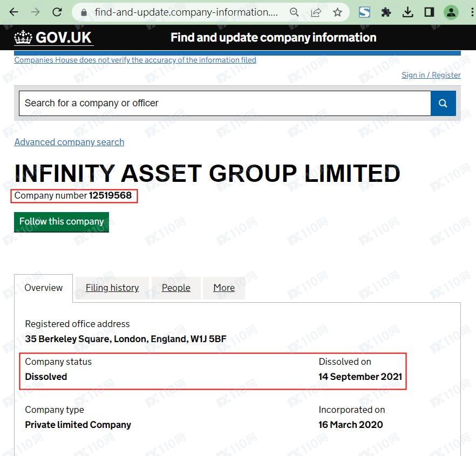Open the zoom magnifier in address bar

(x=294, y=12)
